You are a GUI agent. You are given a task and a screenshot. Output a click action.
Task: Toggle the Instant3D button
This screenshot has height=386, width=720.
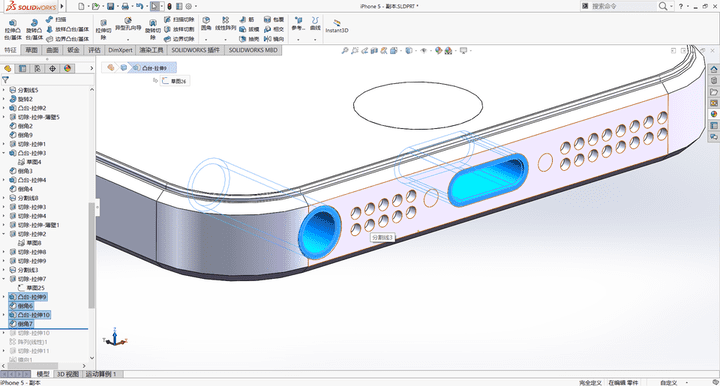[x=337, y=26]
